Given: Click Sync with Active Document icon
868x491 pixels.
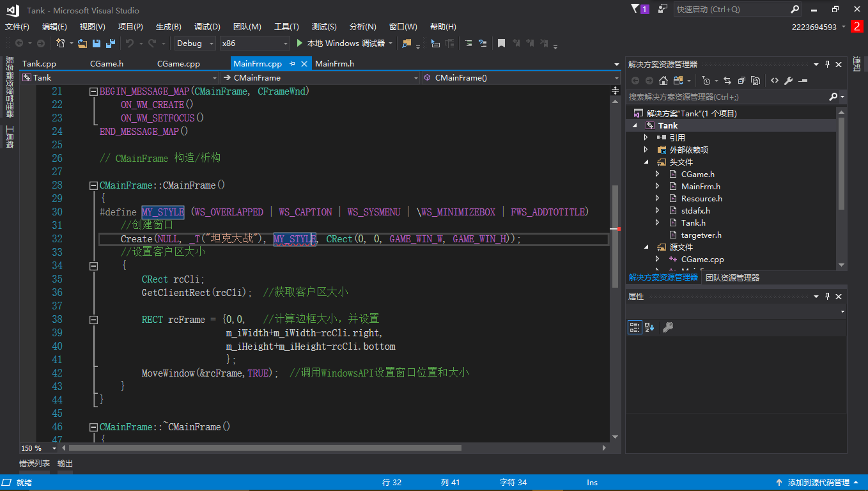Looking at the screenshot, I should pyautogui.click(x=727, y=81).
